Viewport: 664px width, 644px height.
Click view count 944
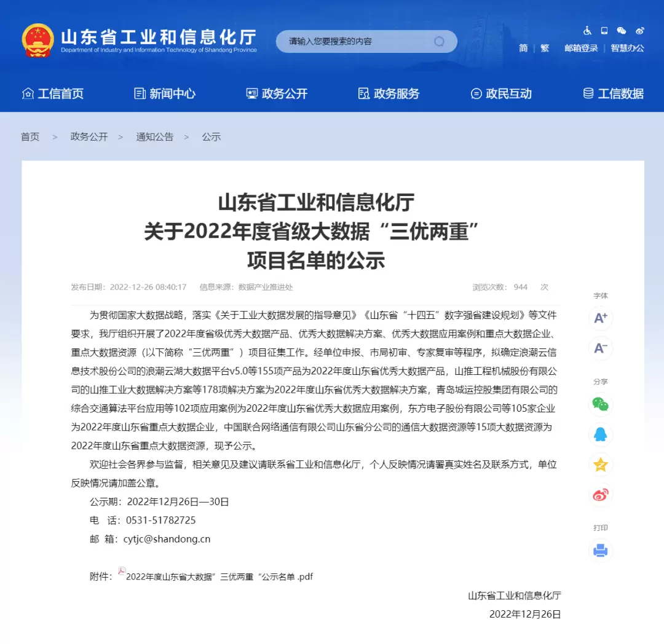point(521,288)
